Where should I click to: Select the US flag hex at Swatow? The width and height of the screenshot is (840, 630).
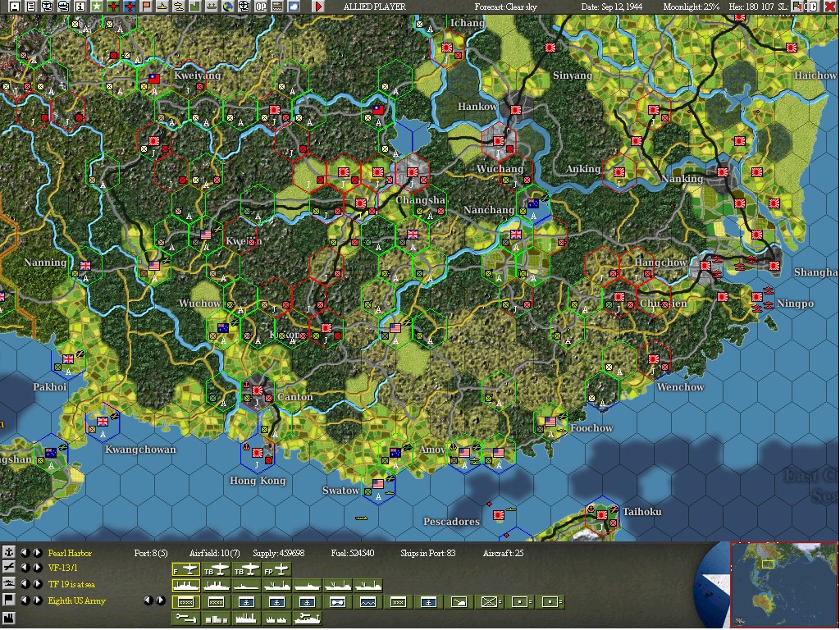coord(378,484)
